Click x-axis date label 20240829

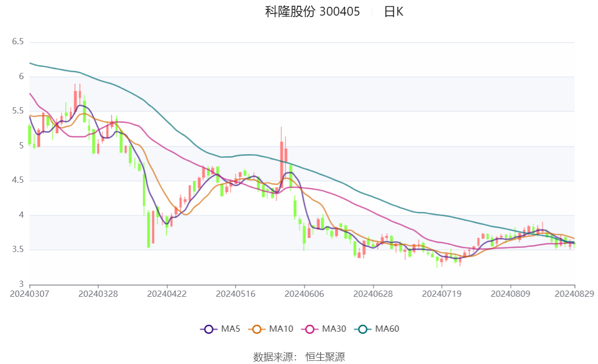coord(575,294)
